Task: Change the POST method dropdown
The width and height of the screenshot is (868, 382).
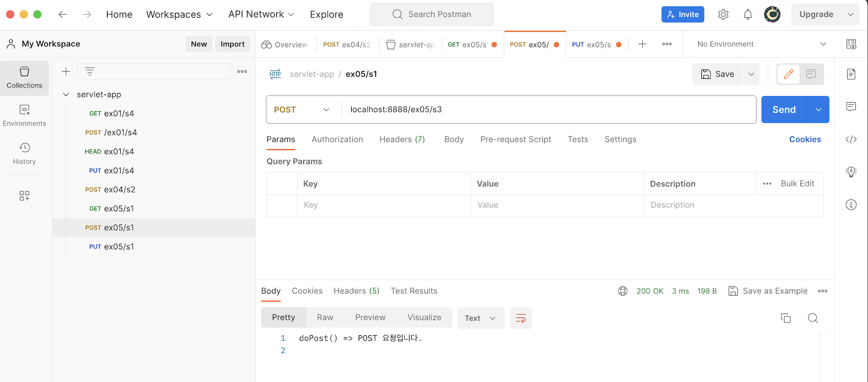Action: tap(302, 110)
